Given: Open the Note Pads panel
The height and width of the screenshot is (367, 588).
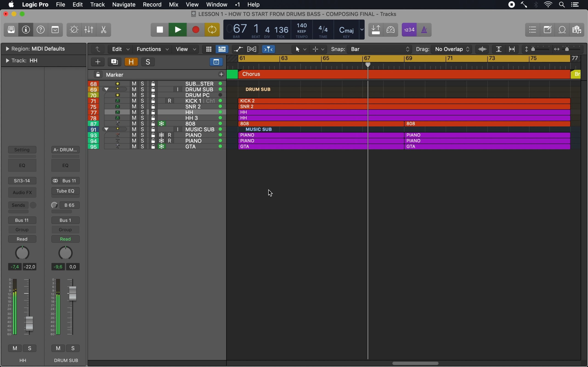Looking at the screenshot, I should click(x=548, y=30).
